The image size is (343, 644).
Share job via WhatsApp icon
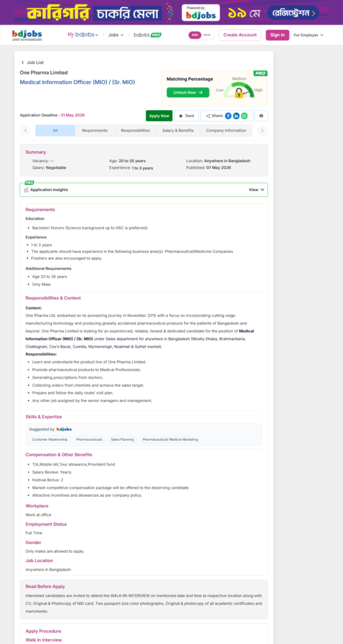pyautogui.click(x=244, y=116)
